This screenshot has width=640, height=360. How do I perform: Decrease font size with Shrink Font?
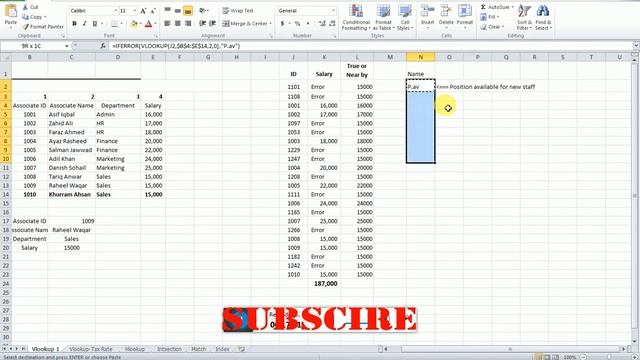(x=153, y=11)
